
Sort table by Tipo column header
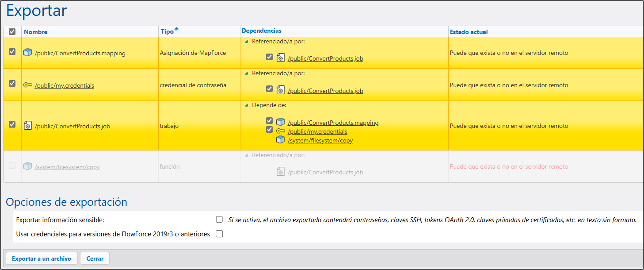(x=167, y=32)
